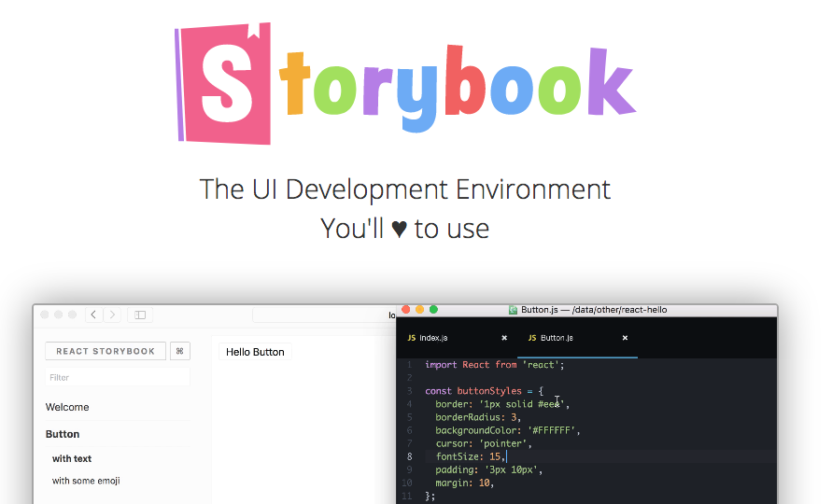Screen dimensions: 832x504
Task: Click the browser address bar
Action: point(324,315)
